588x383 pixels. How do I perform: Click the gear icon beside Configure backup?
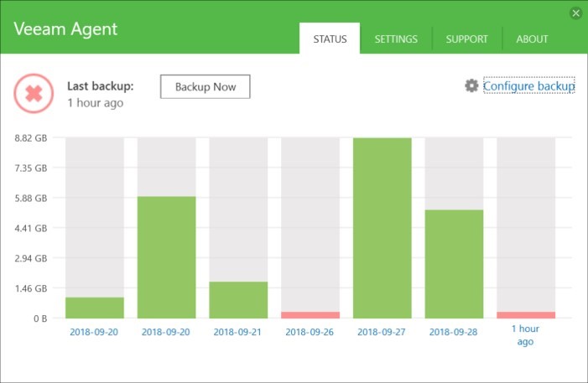pyautogui.click(x=471, y=85)
